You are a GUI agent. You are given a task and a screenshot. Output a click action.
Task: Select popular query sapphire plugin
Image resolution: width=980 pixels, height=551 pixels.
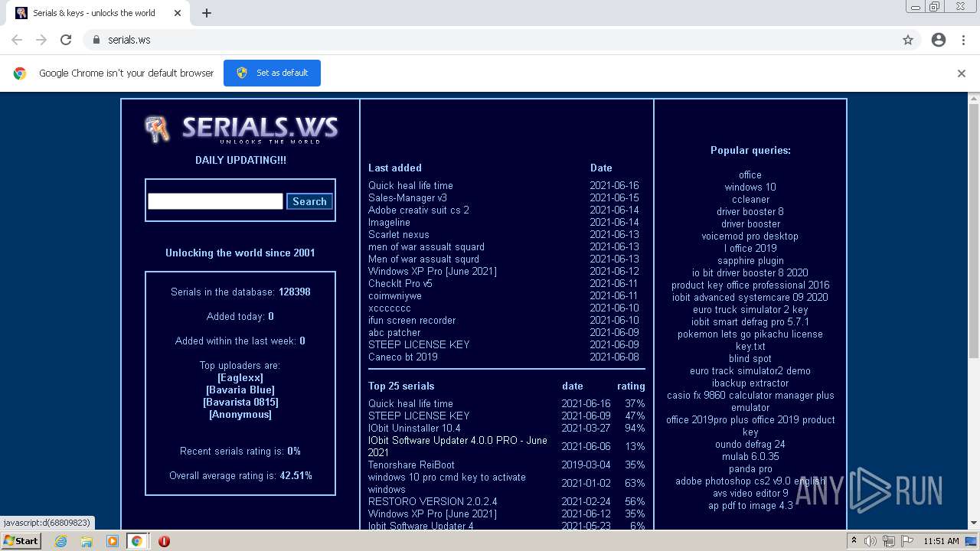tap(750, 260)
